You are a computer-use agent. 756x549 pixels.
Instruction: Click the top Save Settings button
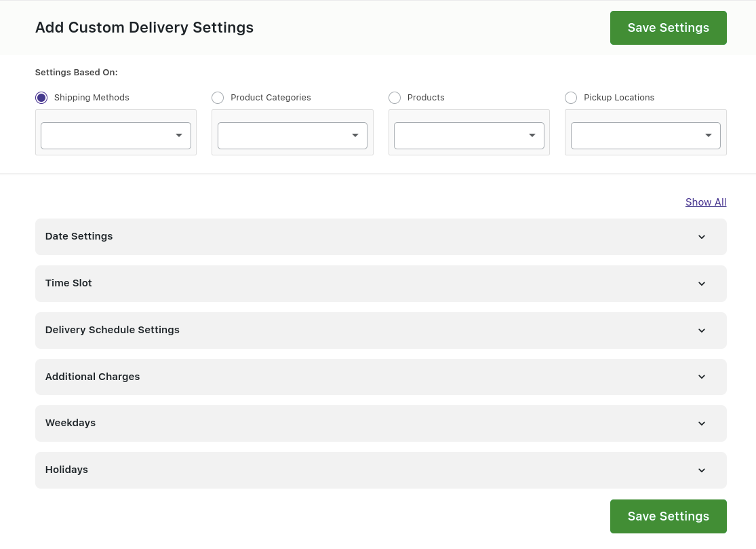[668, 28]
